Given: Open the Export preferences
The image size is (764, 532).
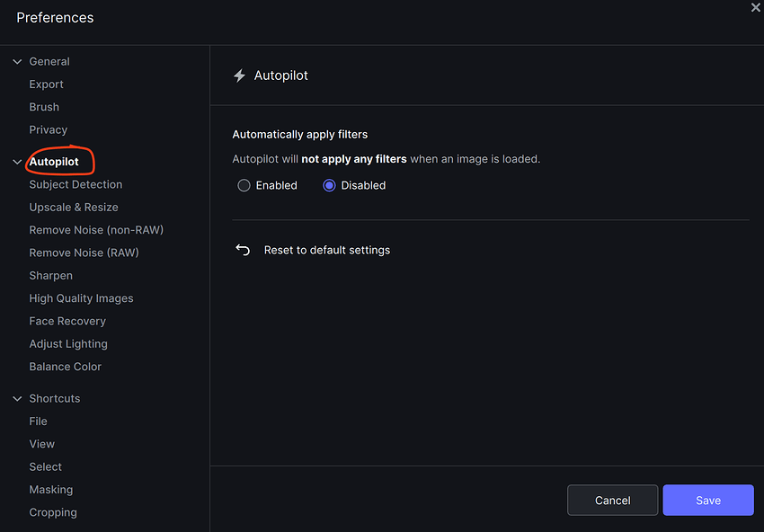Looking at the screenshot, I should pos(46,84).
